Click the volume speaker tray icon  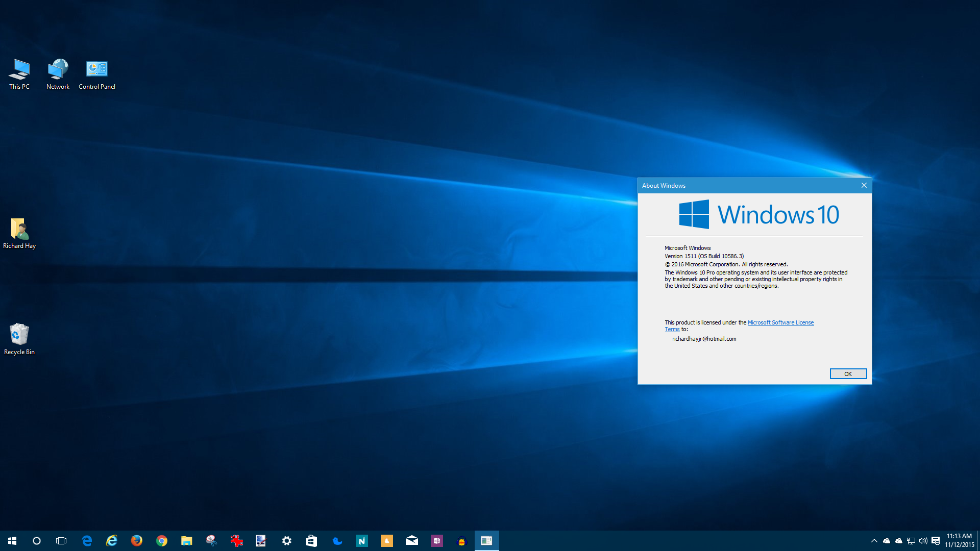pyautogui.click(x=923, y=541)
